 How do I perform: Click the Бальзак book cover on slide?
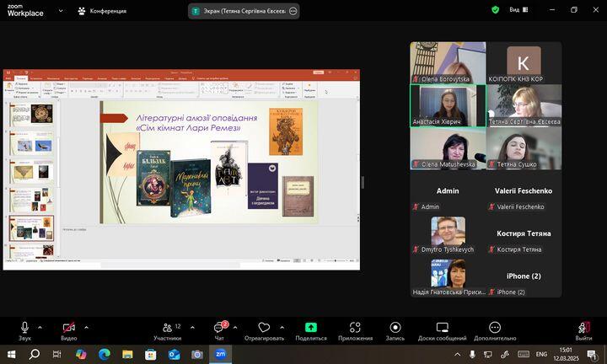[x=153, y=178]
